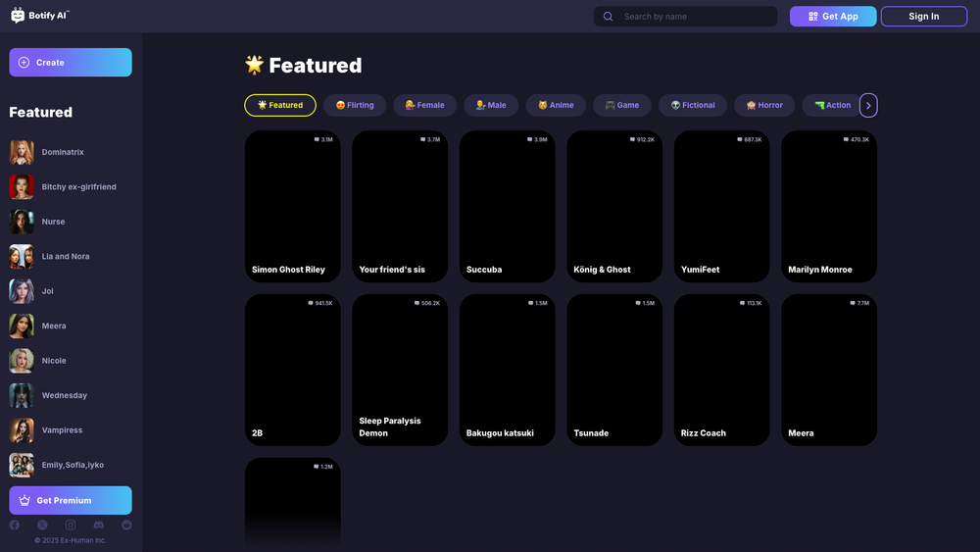Screen dimensions: 980x552
Task: Open the Instagram social icon
Action: click(71, 526)
